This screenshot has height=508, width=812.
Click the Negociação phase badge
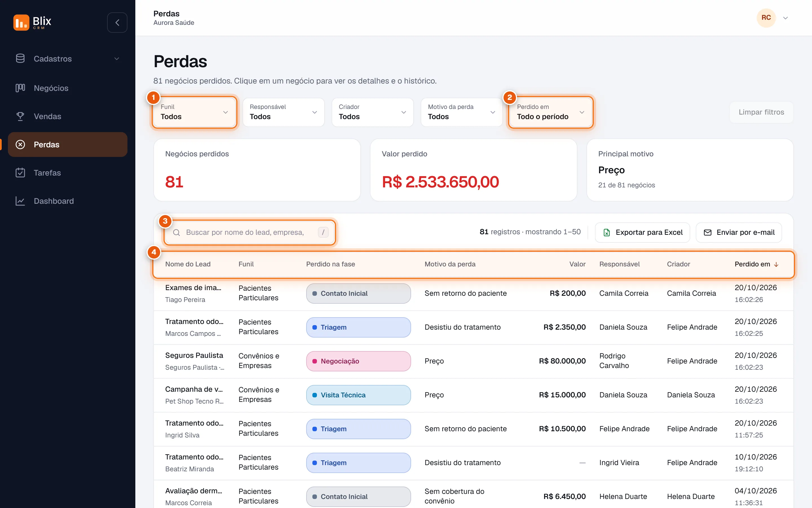point(358,361)
